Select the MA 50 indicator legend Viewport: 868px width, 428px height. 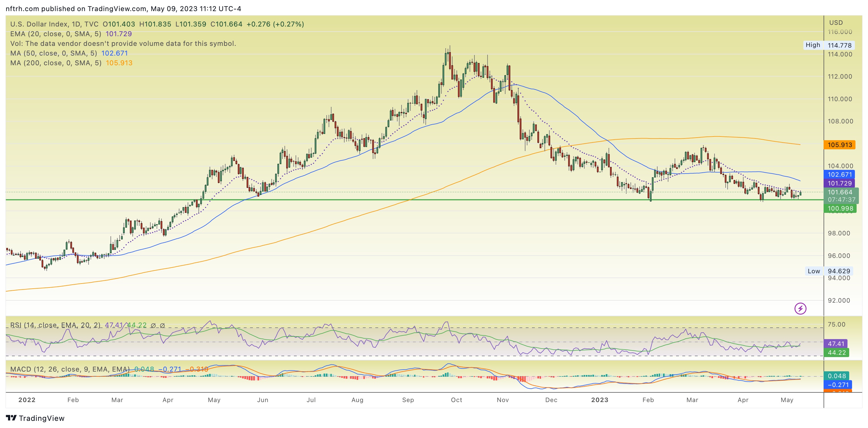(53, 53)
